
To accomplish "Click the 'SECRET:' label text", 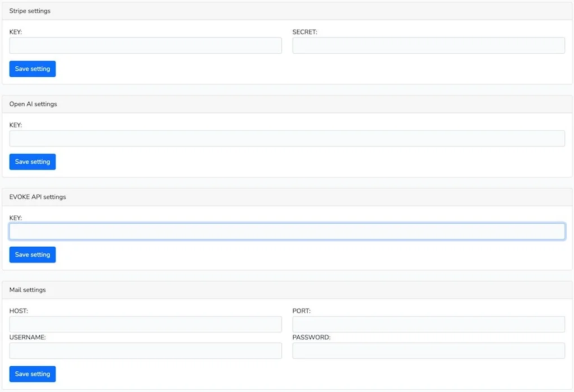I will (304, 32).
